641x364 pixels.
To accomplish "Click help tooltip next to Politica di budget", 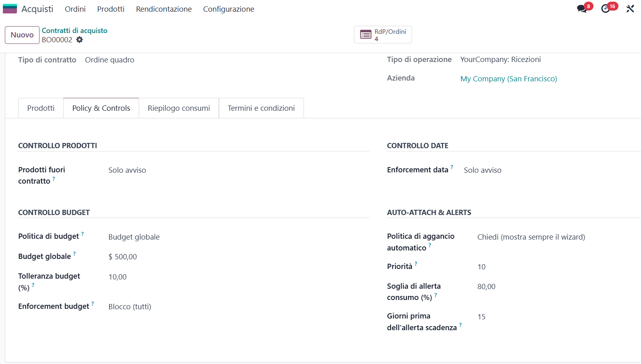I will (x=83, y=234).
